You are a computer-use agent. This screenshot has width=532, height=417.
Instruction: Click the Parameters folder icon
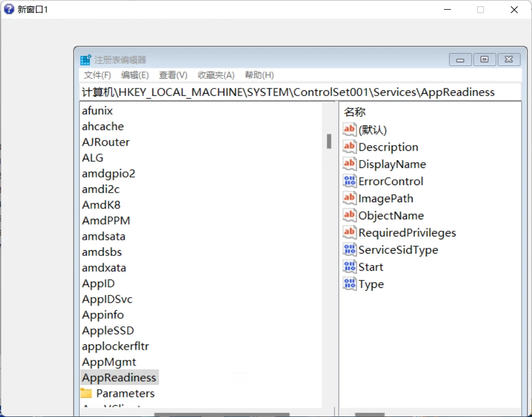click(86, 393)
